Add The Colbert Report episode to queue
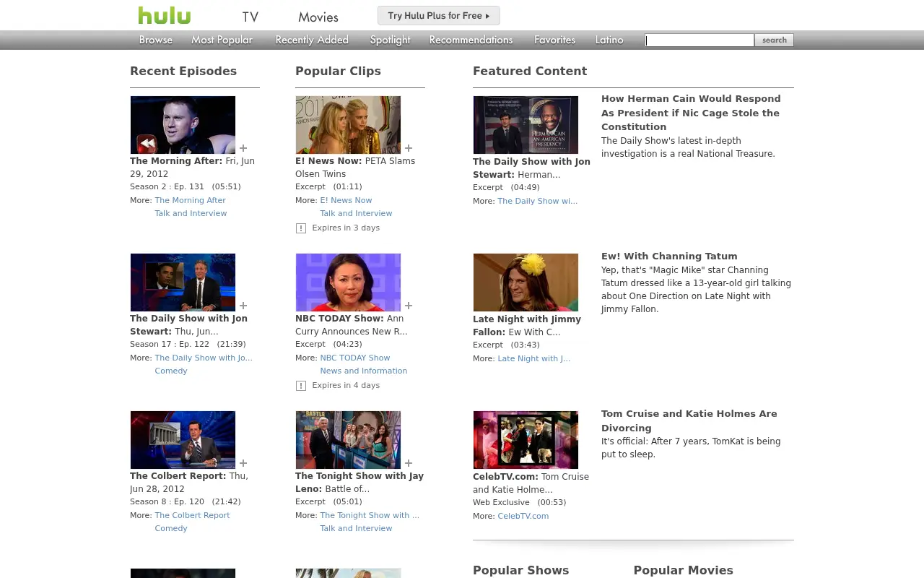 [243, 463]
